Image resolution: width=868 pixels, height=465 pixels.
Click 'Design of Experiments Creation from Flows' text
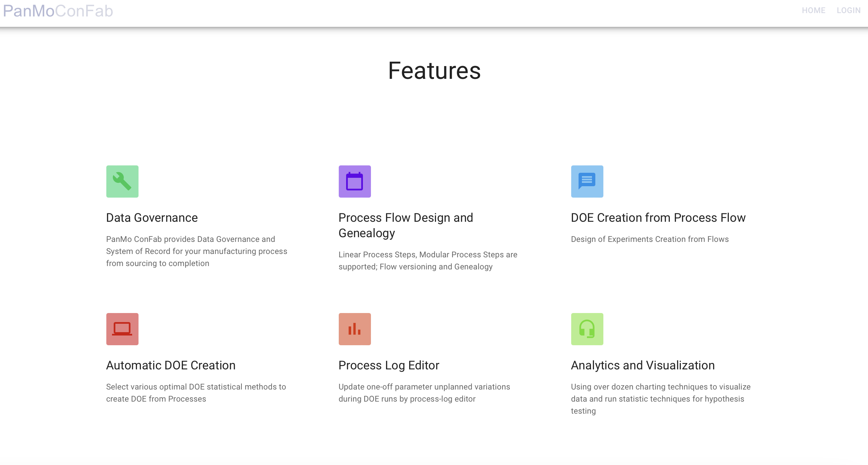point(650,239)
